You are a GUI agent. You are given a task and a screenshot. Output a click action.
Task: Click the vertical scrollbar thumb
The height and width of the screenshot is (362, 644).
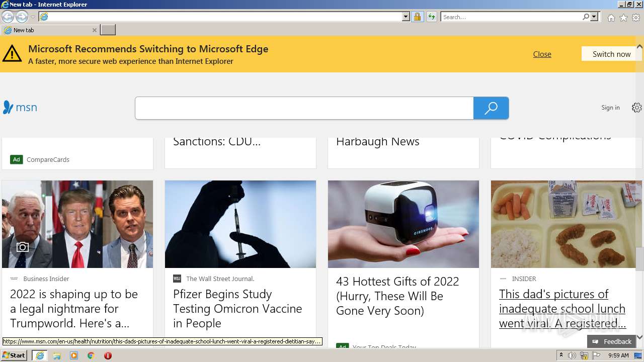[x=639, y=258]
